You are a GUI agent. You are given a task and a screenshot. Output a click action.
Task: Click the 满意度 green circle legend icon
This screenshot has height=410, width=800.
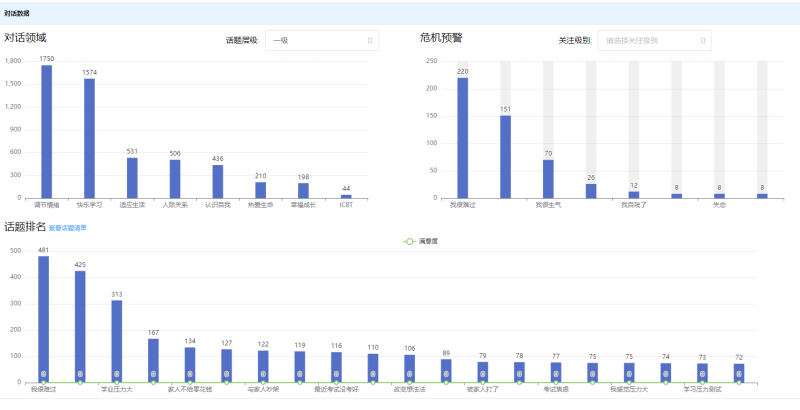point(408,241)
